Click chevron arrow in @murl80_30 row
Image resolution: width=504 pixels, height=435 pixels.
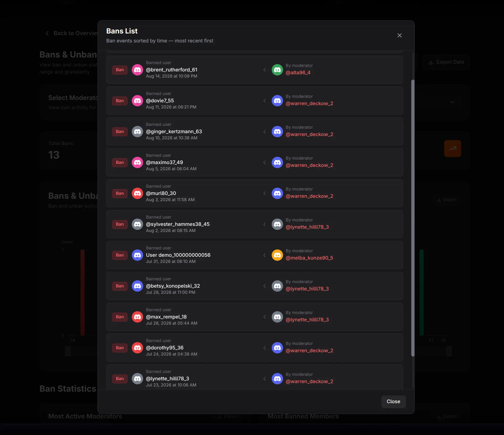click(x=265, y=193)
